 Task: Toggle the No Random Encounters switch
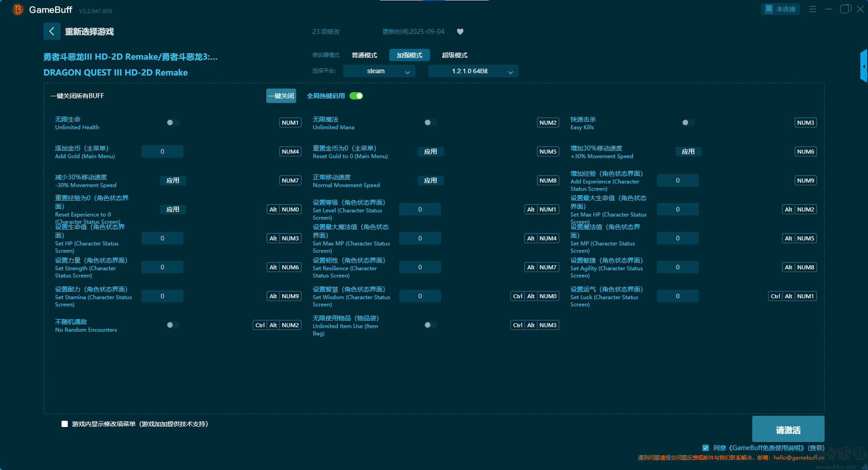coord(173,325)
